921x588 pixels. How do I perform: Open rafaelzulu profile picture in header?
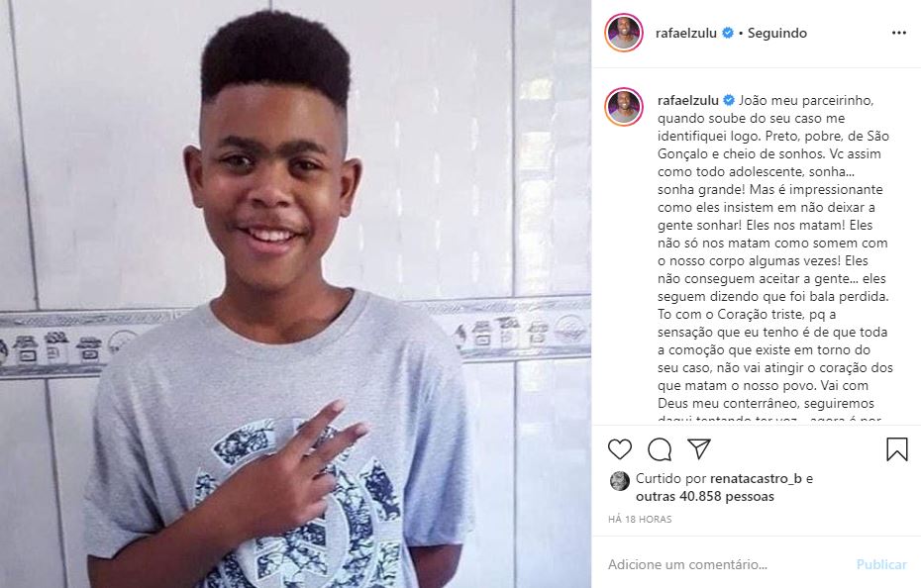[624, 33]
